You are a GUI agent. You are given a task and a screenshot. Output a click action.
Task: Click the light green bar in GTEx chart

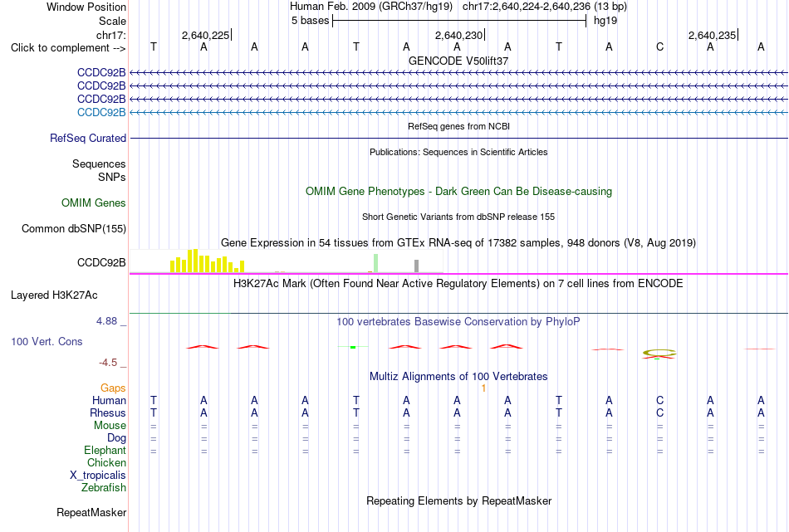[375, 263]
